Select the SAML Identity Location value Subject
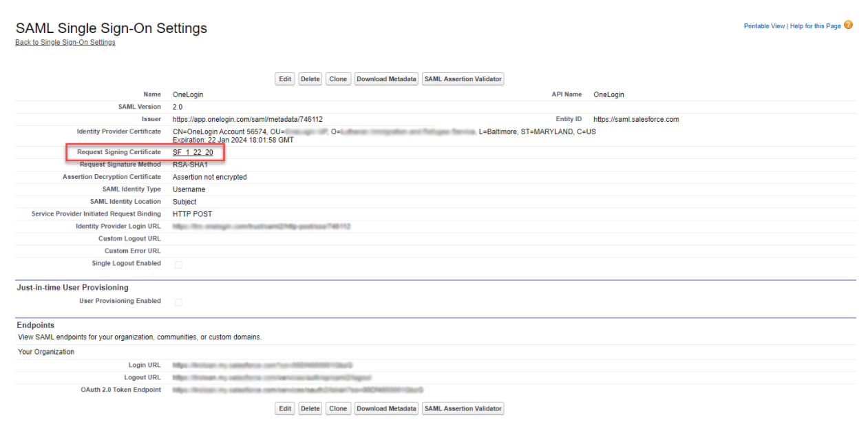This screenshot has width=868, height=431. (x=184, y=202)
